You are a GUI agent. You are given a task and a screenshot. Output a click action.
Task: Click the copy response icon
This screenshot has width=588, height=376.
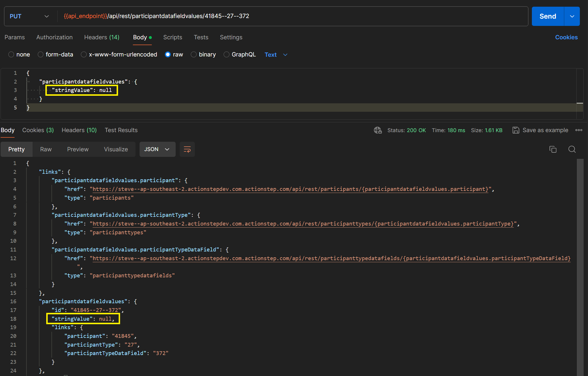pos(553,149)
